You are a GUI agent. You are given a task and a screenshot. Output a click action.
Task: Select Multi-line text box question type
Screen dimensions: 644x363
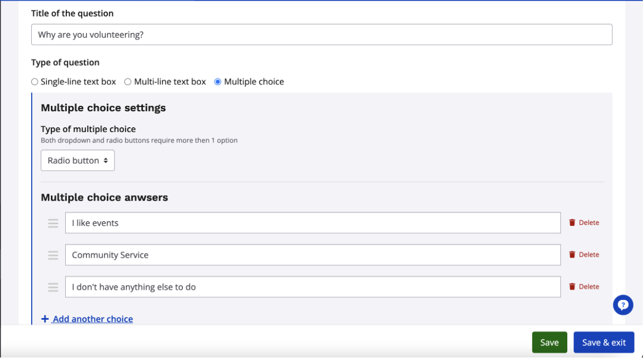pos(128,82)
